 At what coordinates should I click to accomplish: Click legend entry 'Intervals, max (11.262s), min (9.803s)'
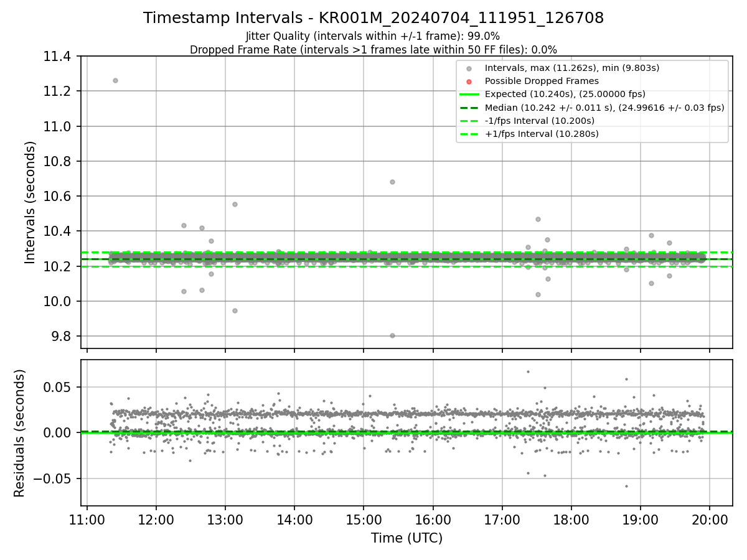(571, 68)
